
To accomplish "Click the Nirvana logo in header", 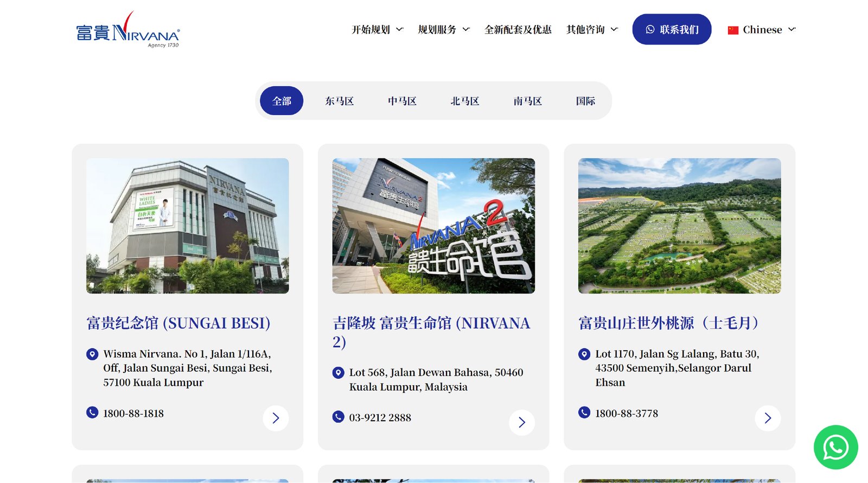I will [128, 30].
